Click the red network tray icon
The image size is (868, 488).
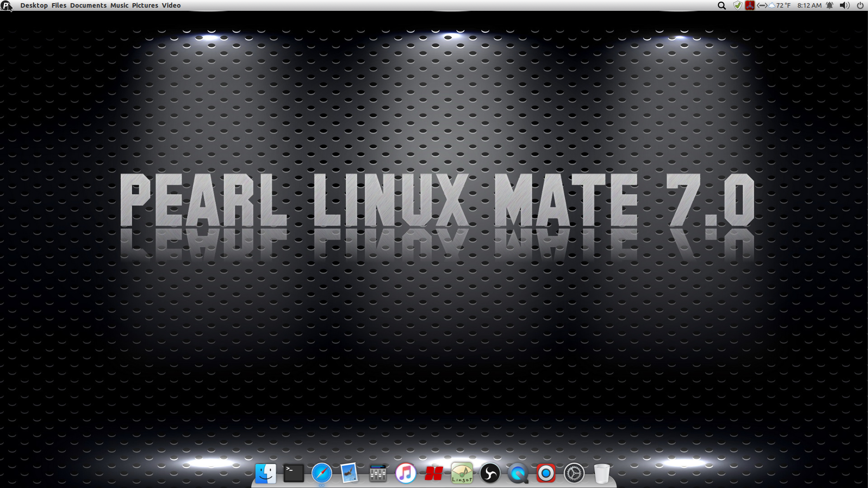click(750, 5)
